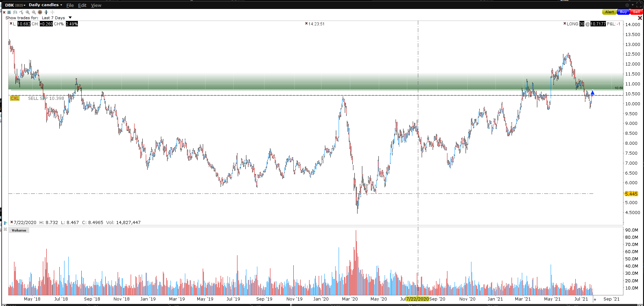Viewport: 644px width, 306px height.
Task: Open the Daily candles period dropdown
Action: click(46, 5)
